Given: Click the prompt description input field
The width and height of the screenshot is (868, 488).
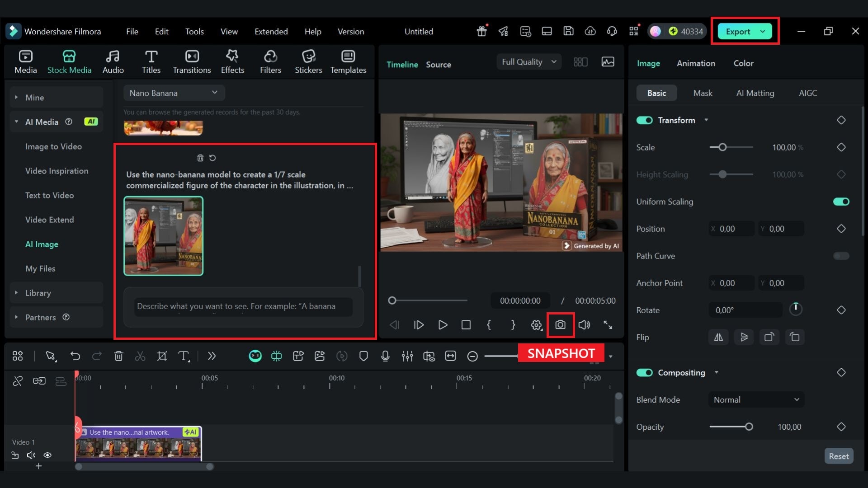Looking at the screenshot, I should 243,306.
